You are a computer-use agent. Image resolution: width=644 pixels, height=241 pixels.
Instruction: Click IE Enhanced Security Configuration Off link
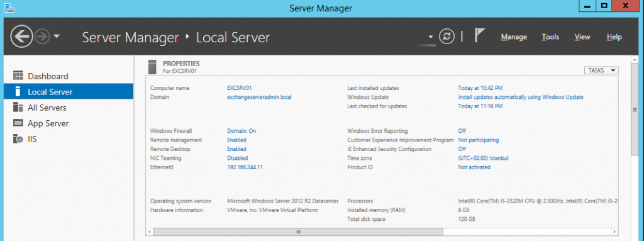pos(462,149)
